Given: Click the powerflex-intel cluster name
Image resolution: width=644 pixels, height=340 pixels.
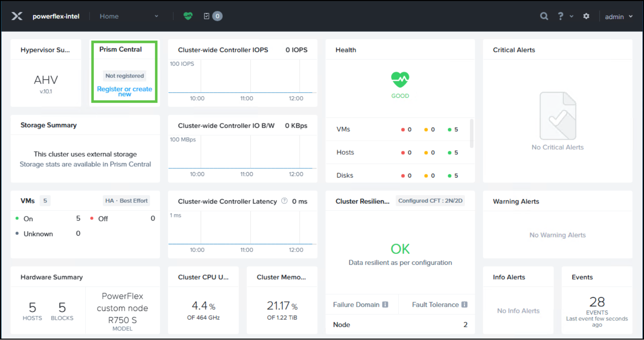Looking at the screenshot, I should point(56,16).
